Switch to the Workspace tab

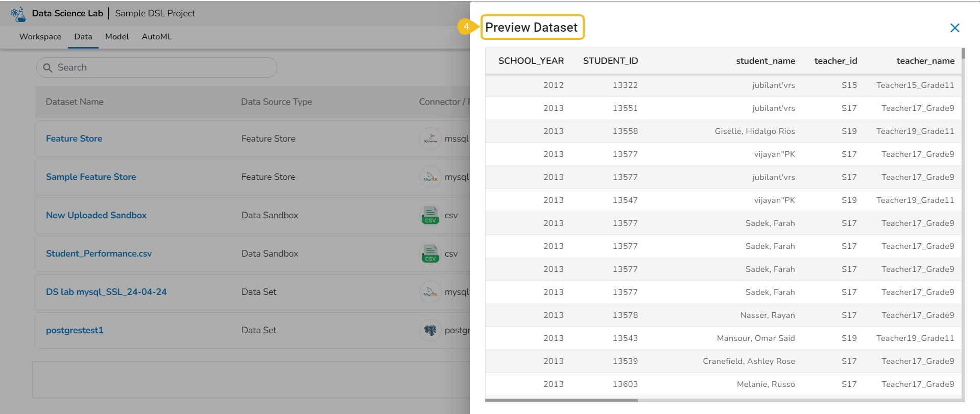(x=40, y=37)
